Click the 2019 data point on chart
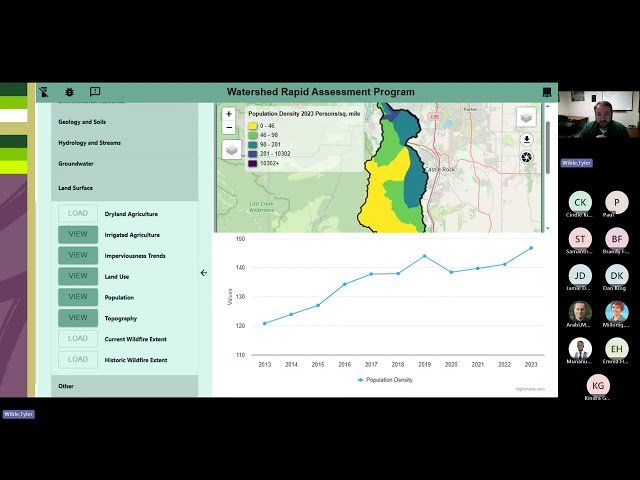The image size is (640, 480). point(424,256)
